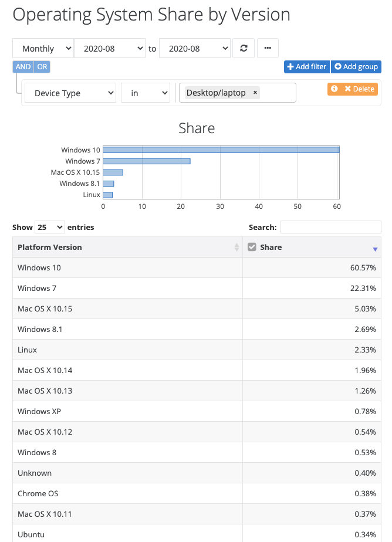
Task: Click the 1.96% share value
Action: pyautogui.click(x=365, y=370)
